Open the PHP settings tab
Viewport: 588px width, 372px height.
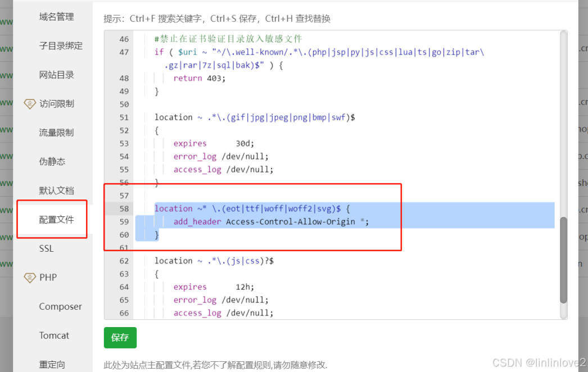click(x=48, y=278)
